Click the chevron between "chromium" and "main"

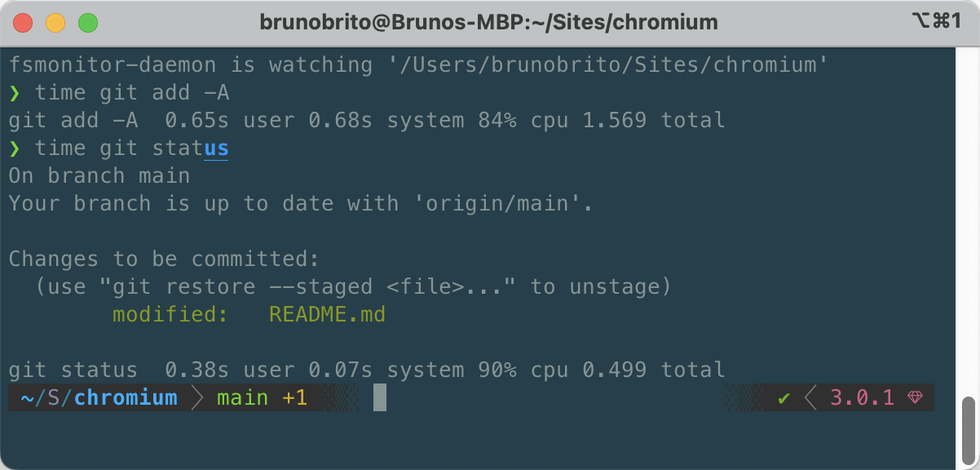point(196,397)
